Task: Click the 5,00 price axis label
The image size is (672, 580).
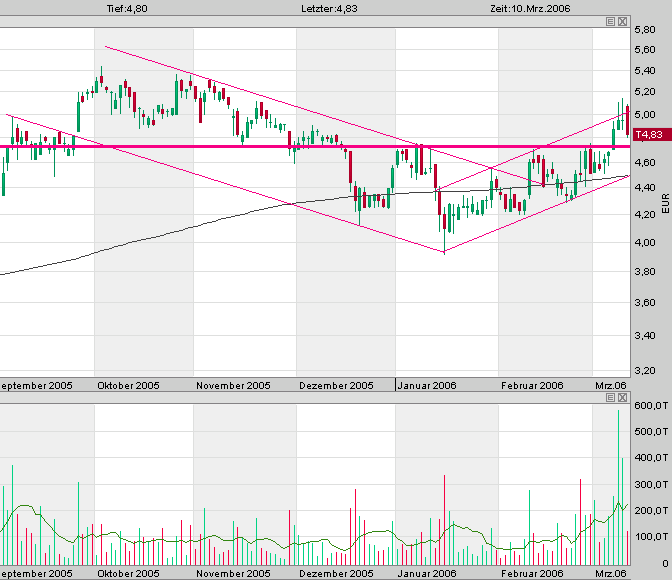Action: click(645, 114)
